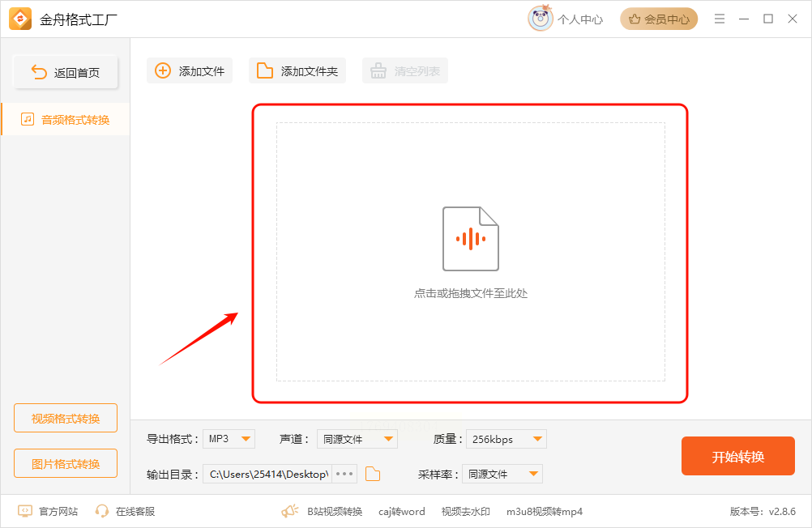Click the panda avatar for 个人中心
Image resolution: width=812 pixels, height=528 pixels.
click(x=541, y=19)
